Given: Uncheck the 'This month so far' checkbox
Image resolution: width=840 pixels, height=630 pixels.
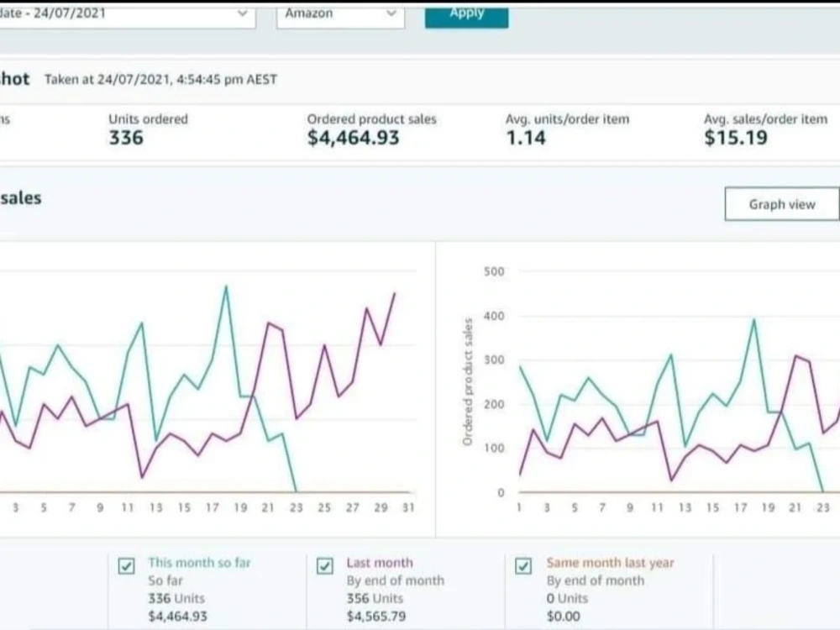Looking at the screenshot, I should (127, 566).
